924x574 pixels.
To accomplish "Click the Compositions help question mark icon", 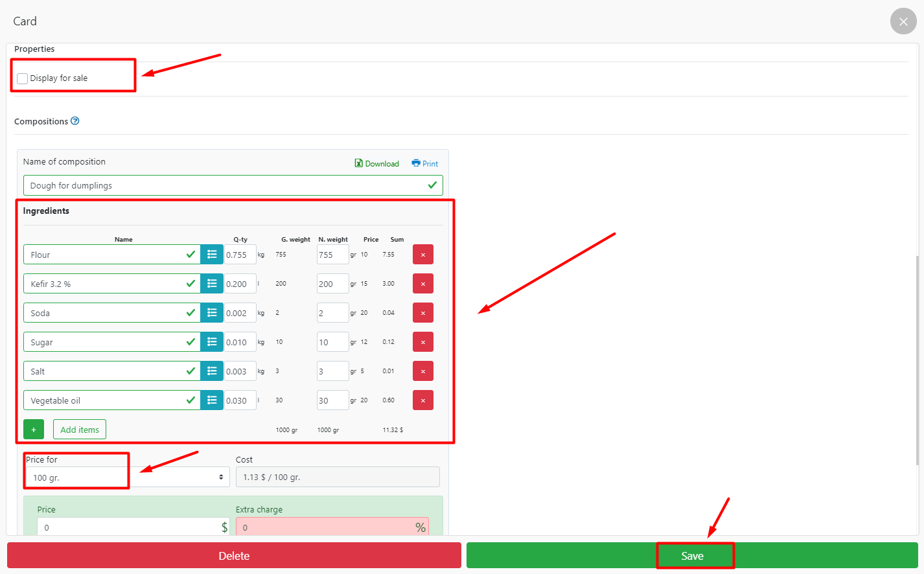I will [x=75, y=121].
